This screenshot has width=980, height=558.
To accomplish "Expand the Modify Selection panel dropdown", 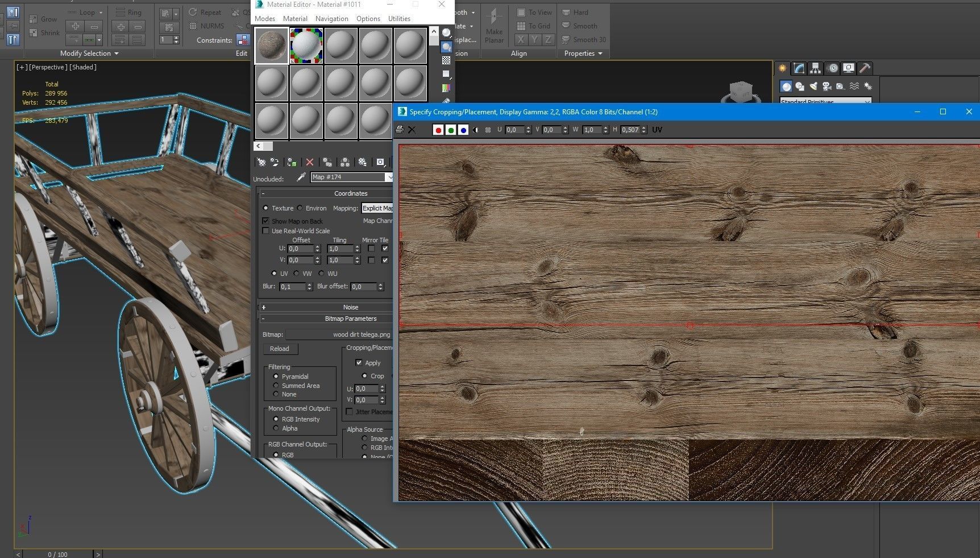I will (117, 53).
